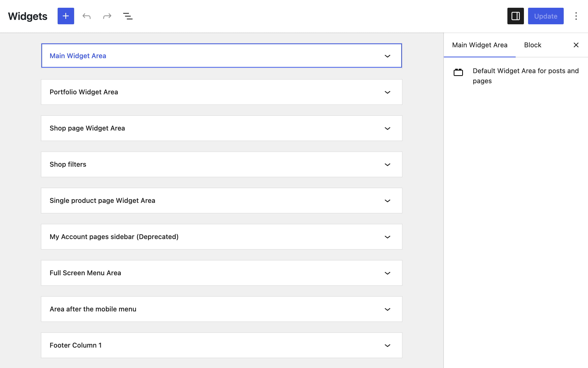
Task: Click My Account pages sidebar (Deprecated) title
Action: pyautogui.click(x=114, y=237)
